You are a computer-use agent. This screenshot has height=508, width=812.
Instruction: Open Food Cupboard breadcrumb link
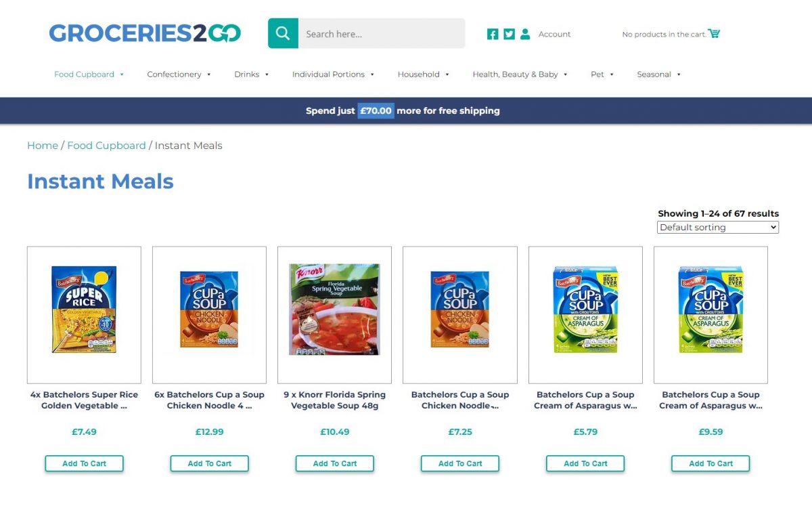106,146
